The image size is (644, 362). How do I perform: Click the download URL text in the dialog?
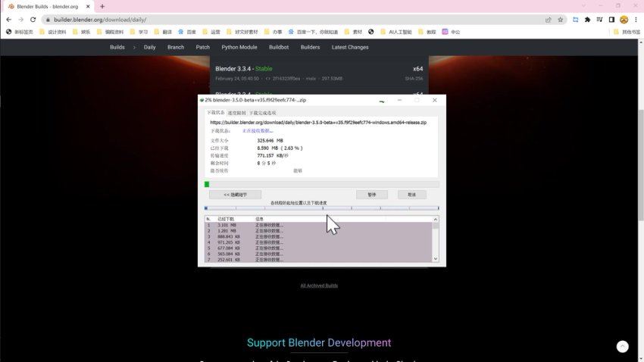point(318,123)
